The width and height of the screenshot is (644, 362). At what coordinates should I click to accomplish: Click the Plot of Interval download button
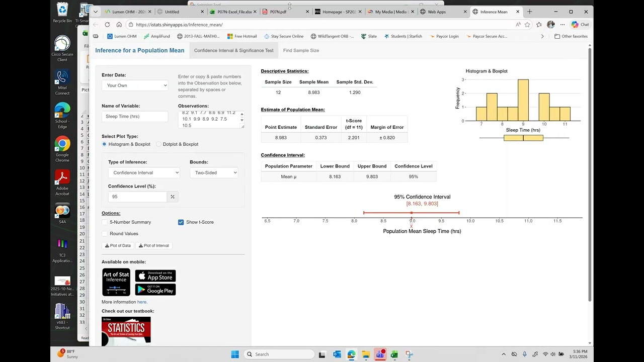tap(154, 245)
